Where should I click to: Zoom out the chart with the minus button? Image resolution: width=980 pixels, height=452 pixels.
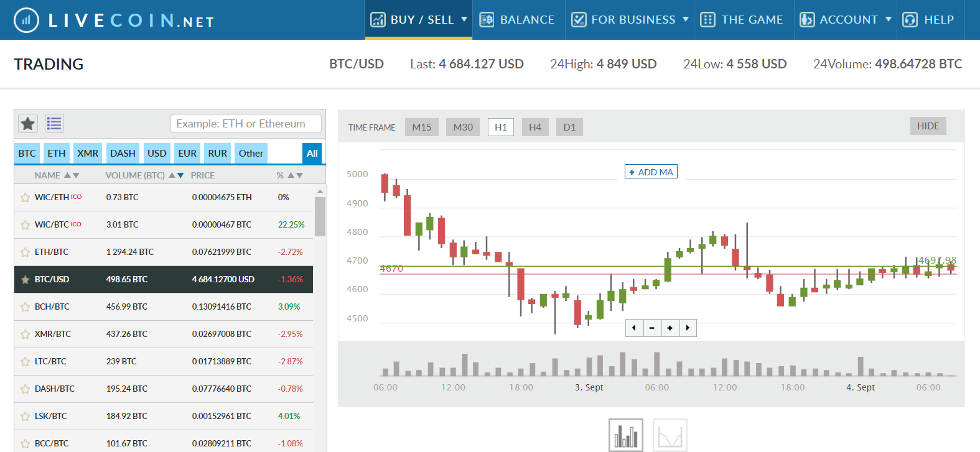[x=651, y=328]
